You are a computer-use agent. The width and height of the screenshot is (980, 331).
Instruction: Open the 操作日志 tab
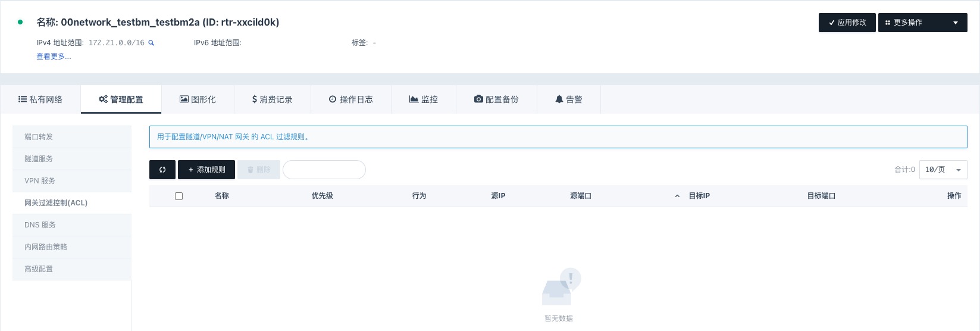[351, 99]
